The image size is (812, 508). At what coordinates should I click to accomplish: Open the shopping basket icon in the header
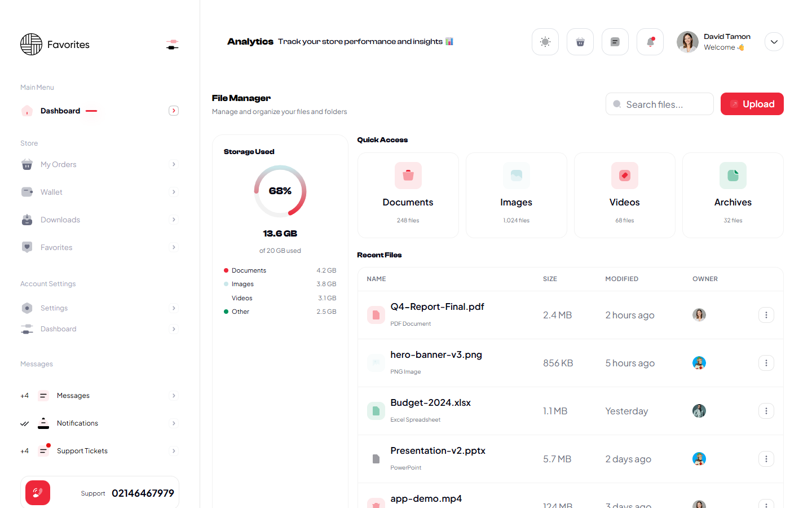580,41
